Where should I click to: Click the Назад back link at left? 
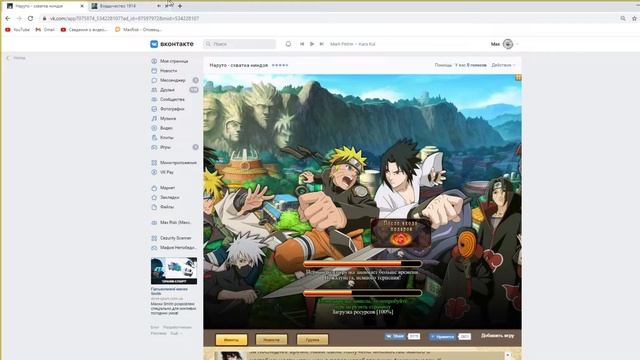click(x=16, y=58)
